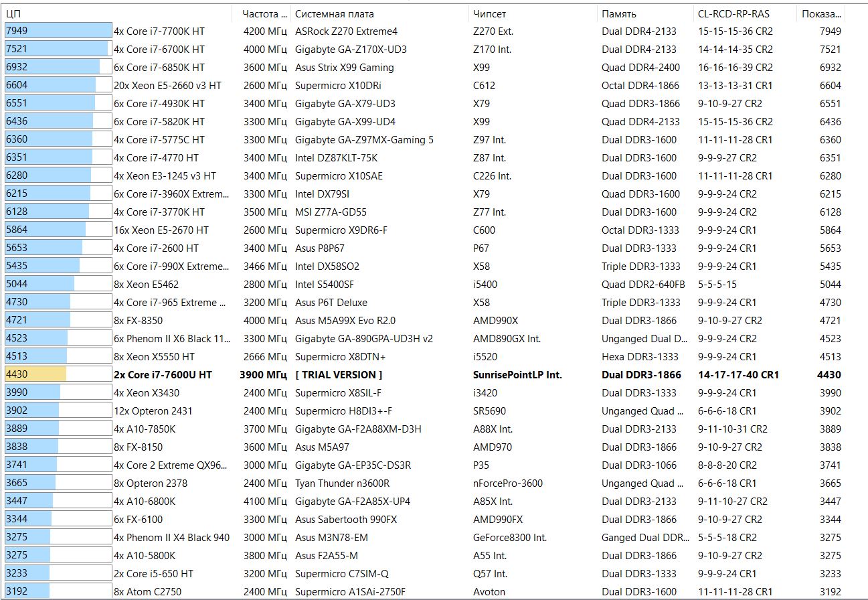Click the 2800 МГц frequency cell
The width and height of the screenshot is (868, 600).
click(x=265, y=285)
